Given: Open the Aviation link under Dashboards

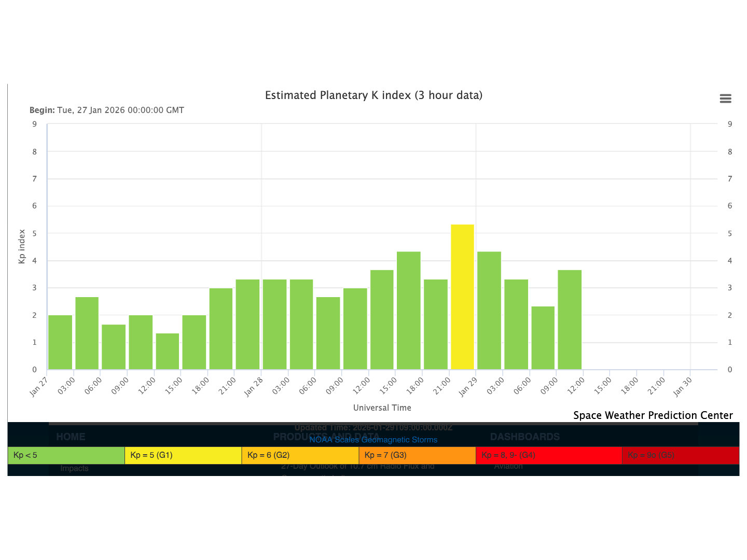Looking at the screenshot, I should 508,466.
